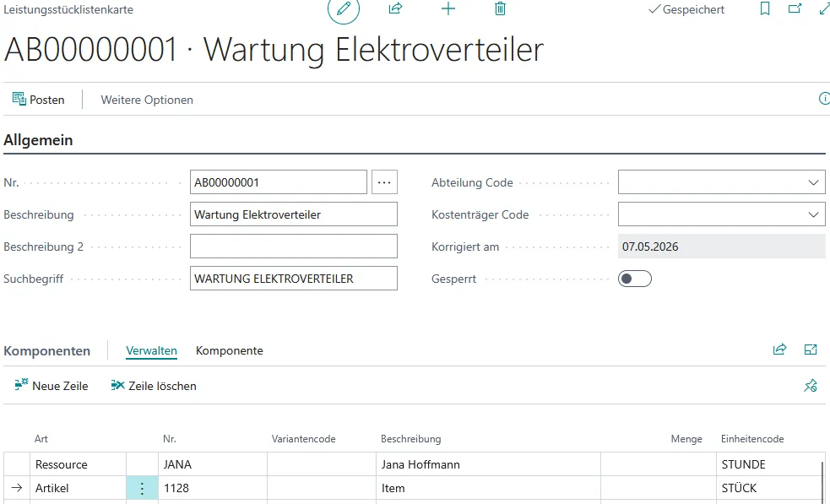Open Weitere Optionen menu

[x=147, y=100]
